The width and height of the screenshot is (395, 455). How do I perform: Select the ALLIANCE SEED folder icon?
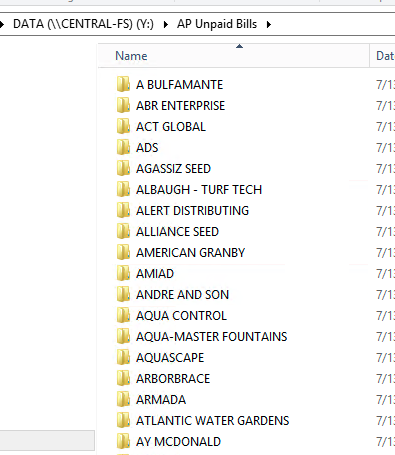[123, 231]
